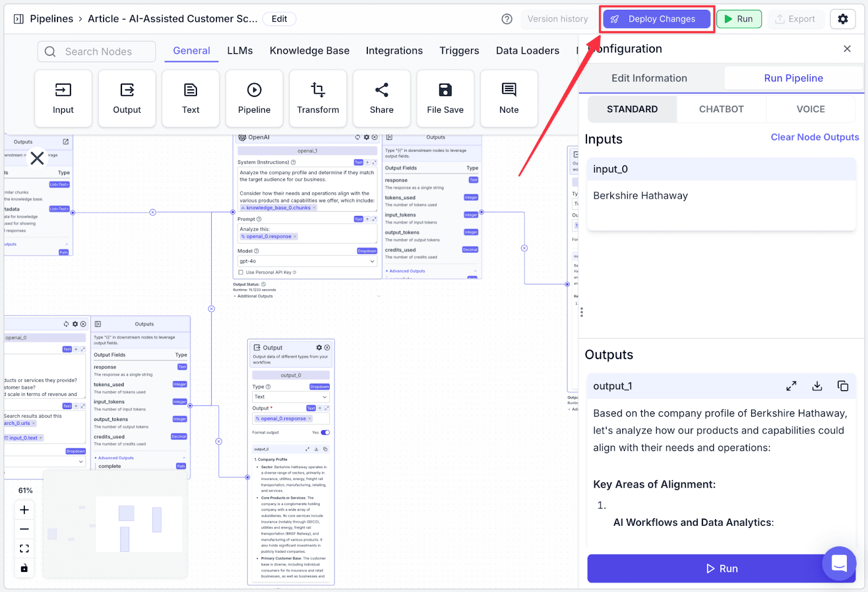The width and height of the screenshot is (868, 592).
Task: Add a Transform node
Action: (x=318, y=98)
